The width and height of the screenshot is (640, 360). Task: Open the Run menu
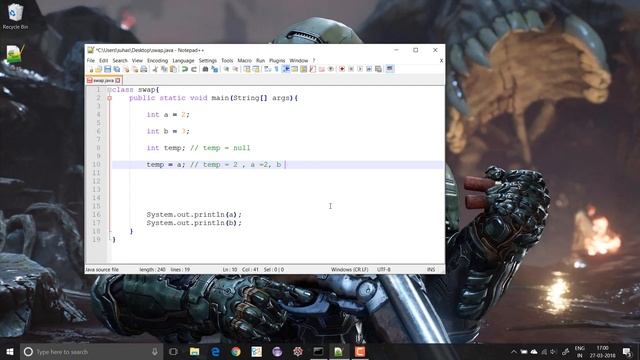click(x=260, y=60)
